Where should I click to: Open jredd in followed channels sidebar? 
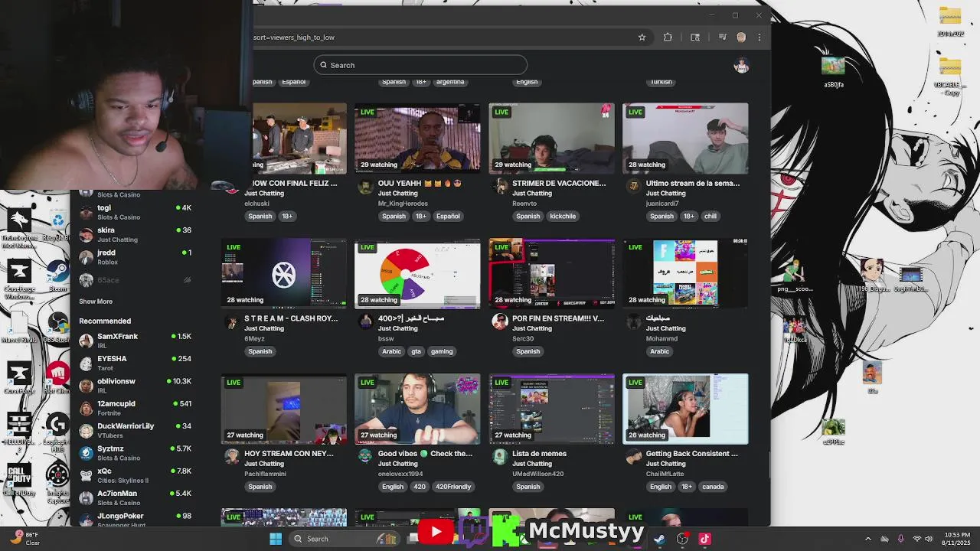coord(135,256)
